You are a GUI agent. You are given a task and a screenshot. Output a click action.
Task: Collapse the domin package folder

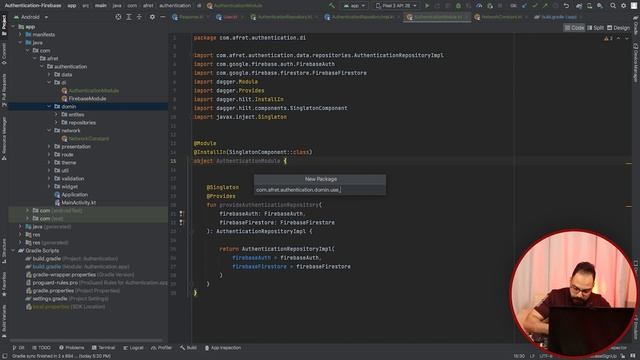point(49,107)
